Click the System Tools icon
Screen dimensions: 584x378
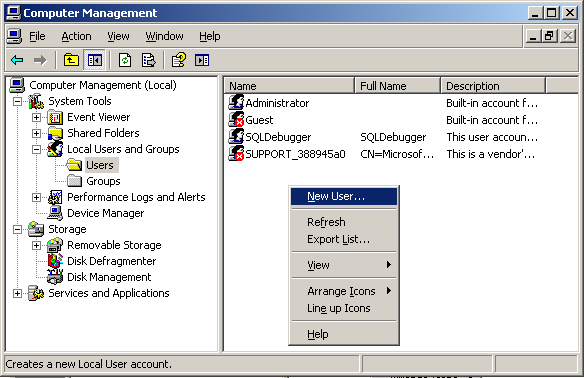click(36, 101)
